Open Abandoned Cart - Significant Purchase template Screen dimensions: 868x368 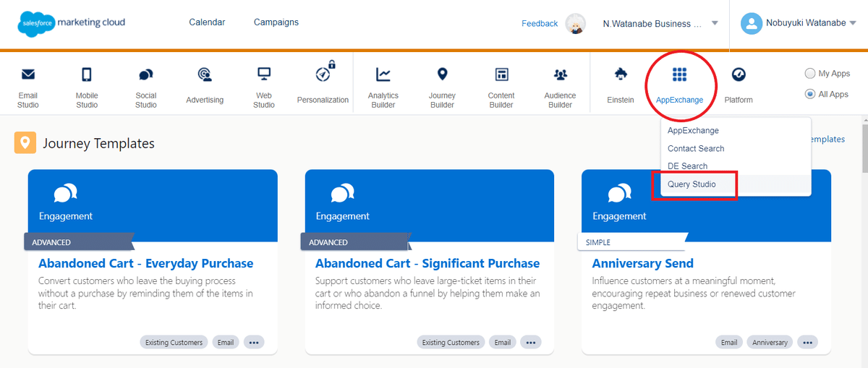(x=427, y=263)
